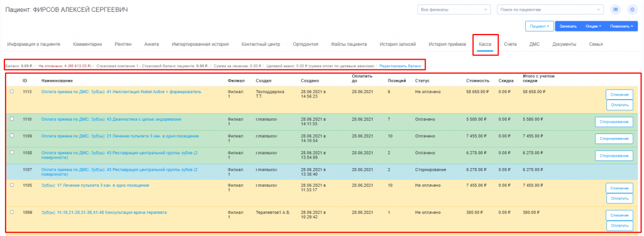644x236 pixels.
Task: Go to the Рентген tab
Action: click(123, 44)
